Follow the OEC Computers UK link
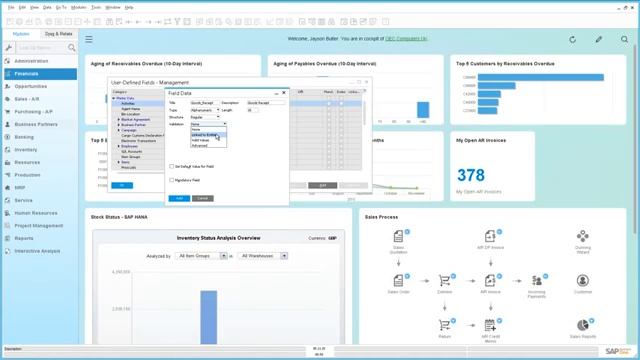 pyautogui.click(x=406, y=39)
